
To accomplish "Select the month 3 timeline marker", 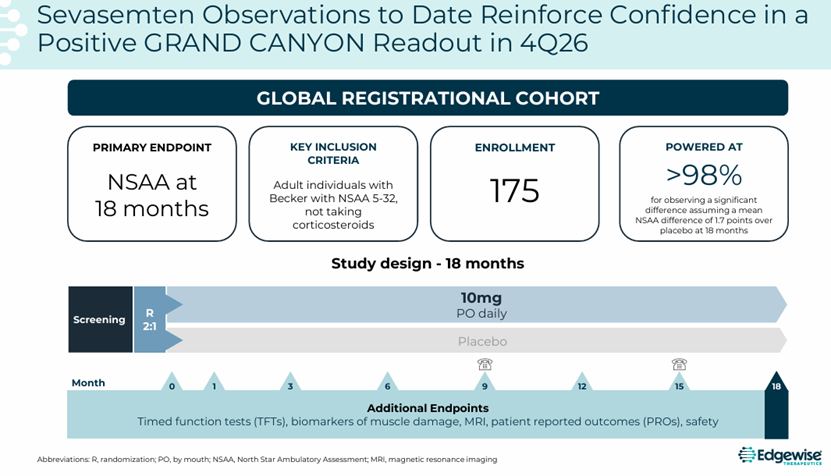I will pyautogui.click(x=290, y=382).
